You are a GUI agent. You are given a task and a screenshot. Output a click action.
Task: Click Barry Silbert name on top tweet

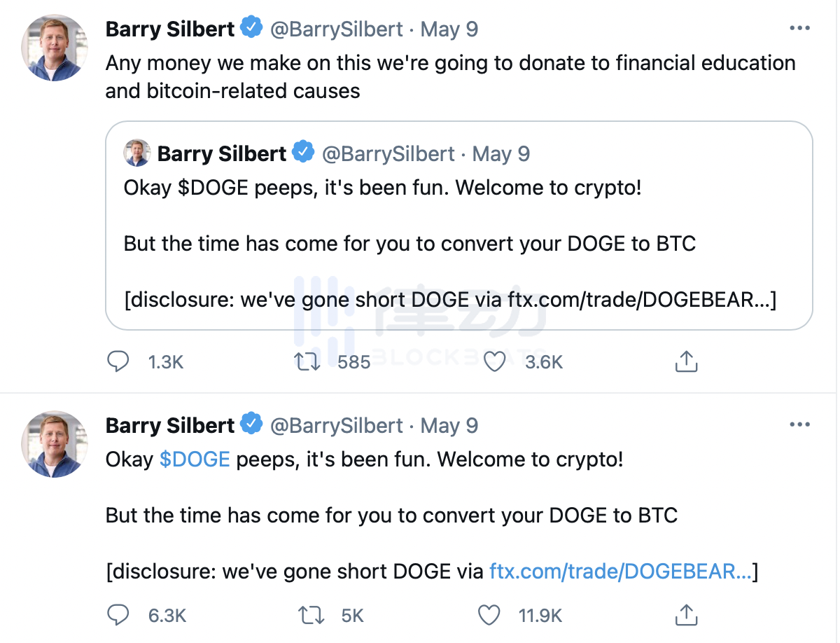point(170,29)
